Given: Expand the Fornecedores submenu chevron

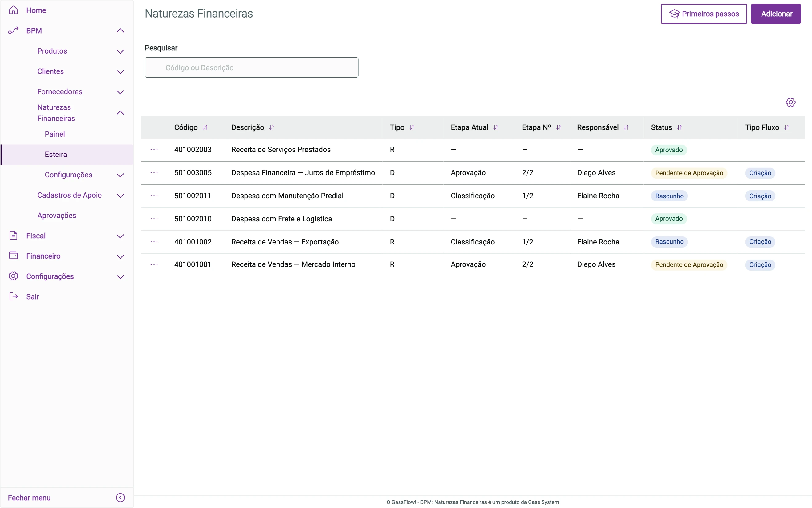Looking at the screenshot, I should click(x=120, y=92).
